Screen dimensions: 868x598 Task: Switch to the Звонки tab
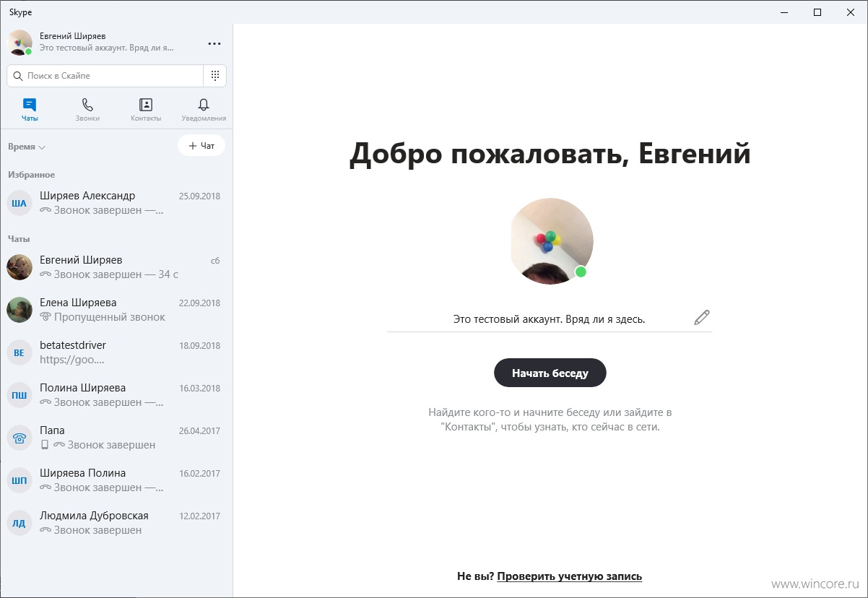[x=87, y=110]
